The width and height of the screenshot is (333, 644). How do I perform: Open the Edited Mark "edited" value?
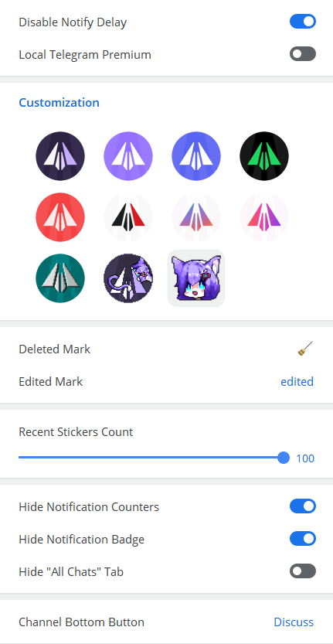(x=297, y=382)
